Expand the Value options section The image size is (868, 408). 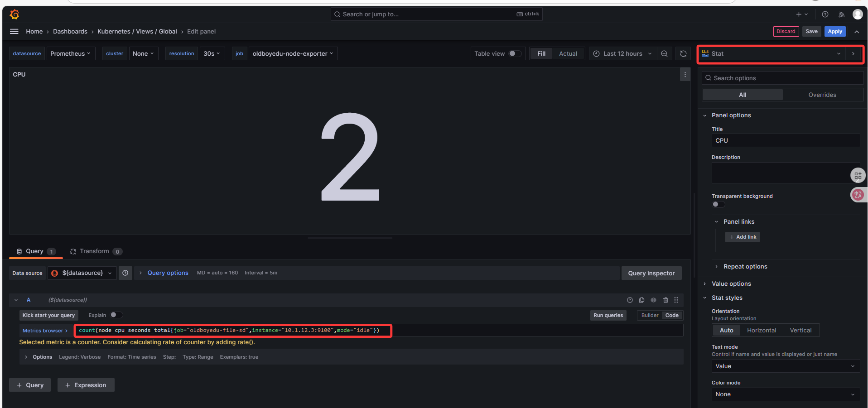[x=731, y=283]
